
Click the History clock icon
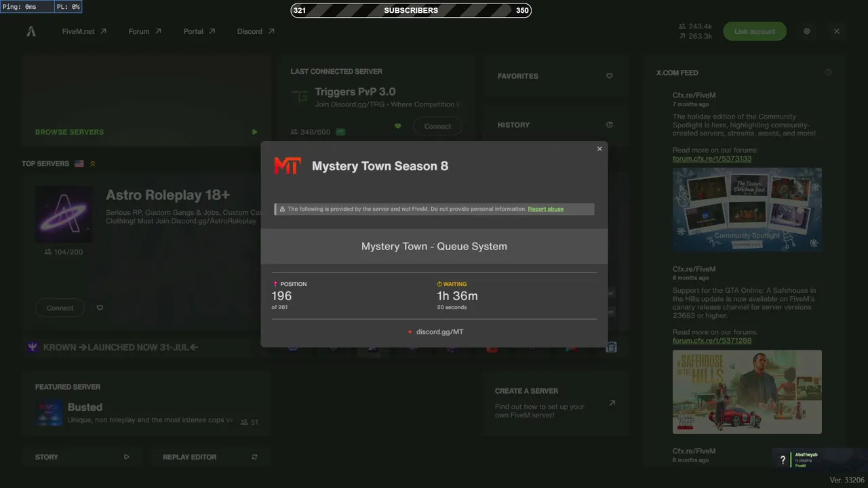tap(610, 125)
